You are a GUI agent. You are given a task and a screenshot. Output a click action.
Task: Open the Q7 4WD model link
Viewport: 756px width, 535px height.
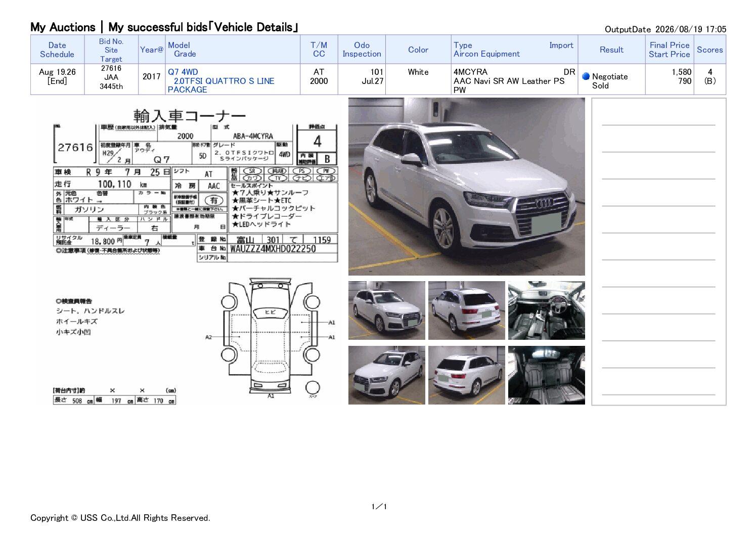(183, 72)
